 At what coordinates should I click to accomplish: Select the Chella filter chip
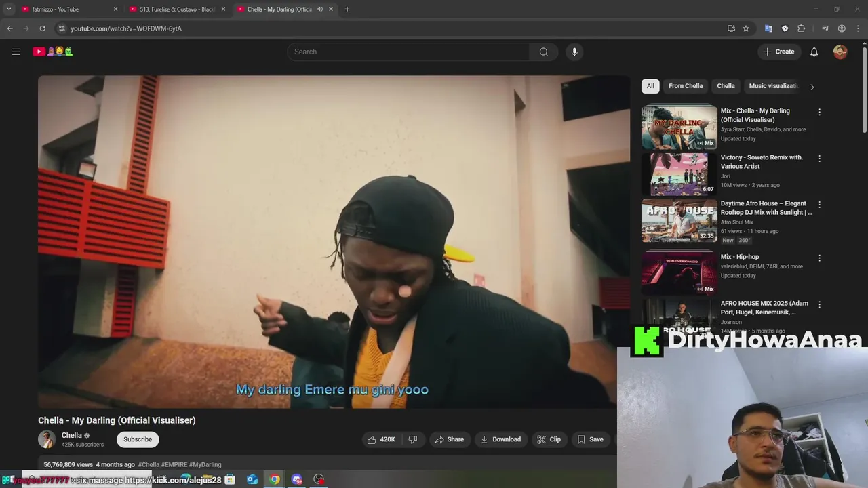tap(726, 86)
